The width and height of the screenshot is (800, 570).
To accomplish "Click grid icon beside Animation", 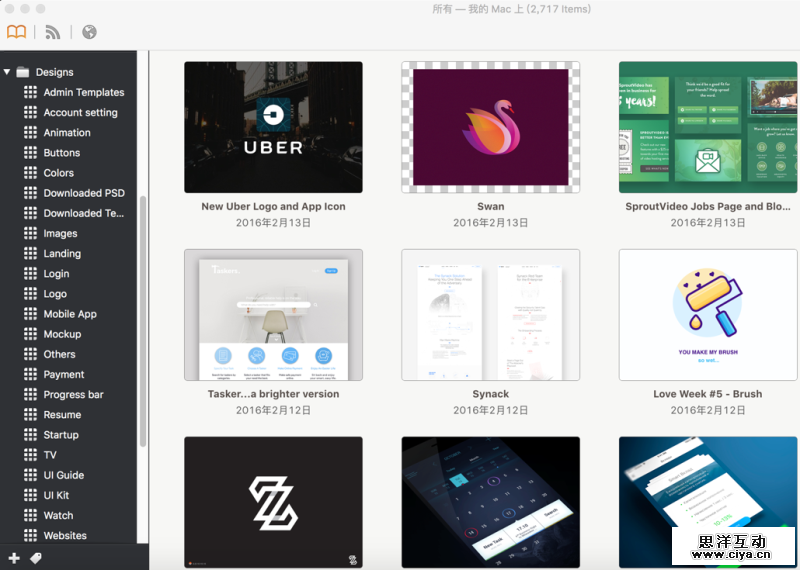I will 30,132.
